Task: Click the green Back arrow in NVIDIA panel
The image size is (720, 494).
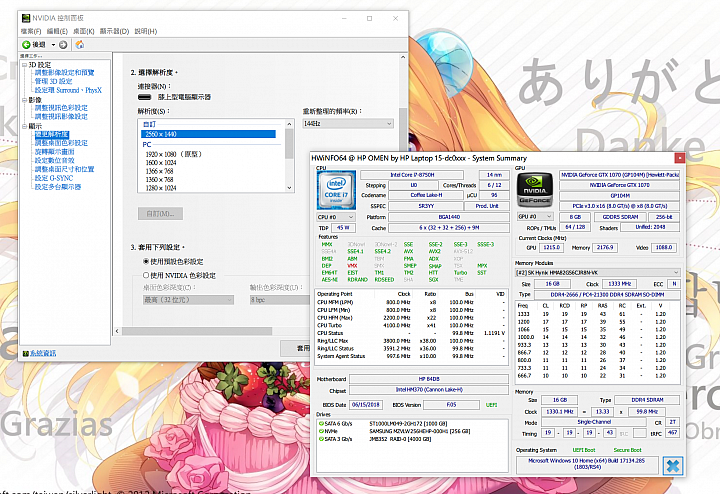Action: 26,45
